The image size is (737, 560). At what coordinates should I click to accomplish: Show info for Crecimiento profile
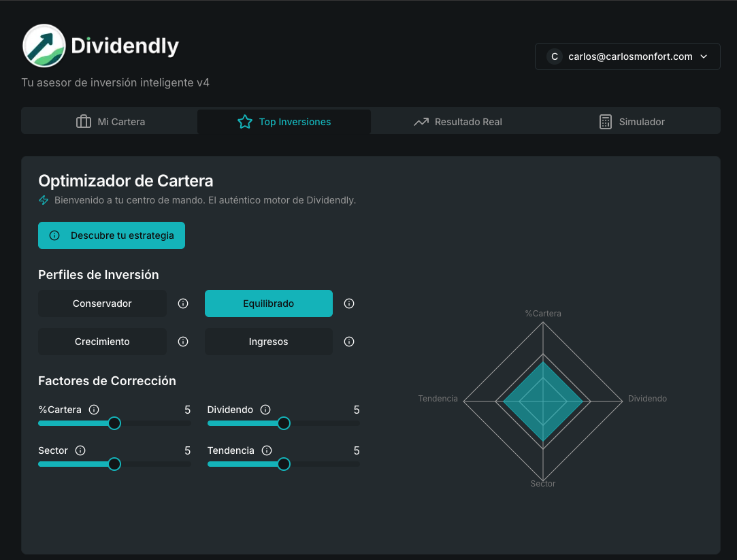coord(183,342)
